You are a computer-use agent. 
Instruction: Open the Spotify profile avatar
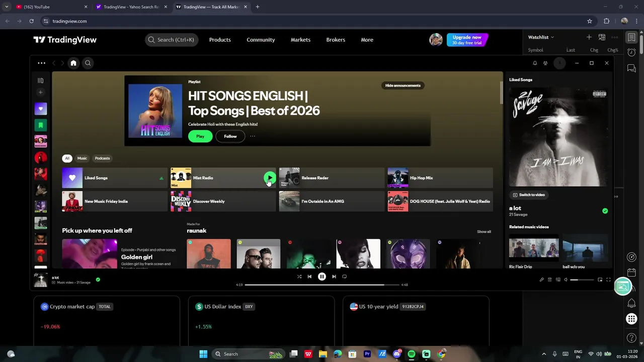coord(560,63)
